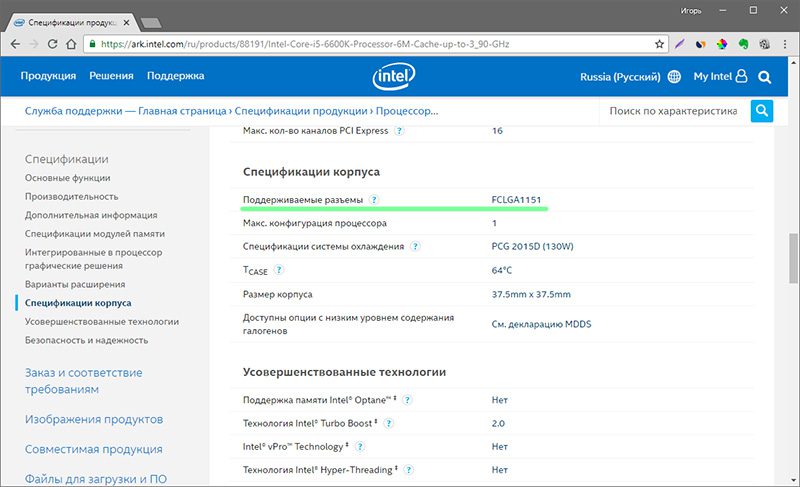Open PCG 2015D (130W) value

click(x=532, y=246)
